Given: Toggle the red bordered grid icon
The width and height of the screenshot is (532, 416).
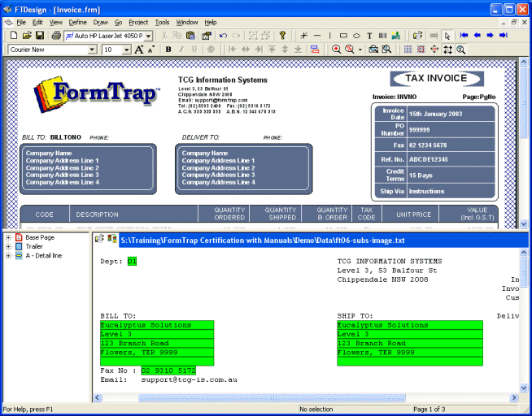Looking at the screenshot, I should [421, 50].
